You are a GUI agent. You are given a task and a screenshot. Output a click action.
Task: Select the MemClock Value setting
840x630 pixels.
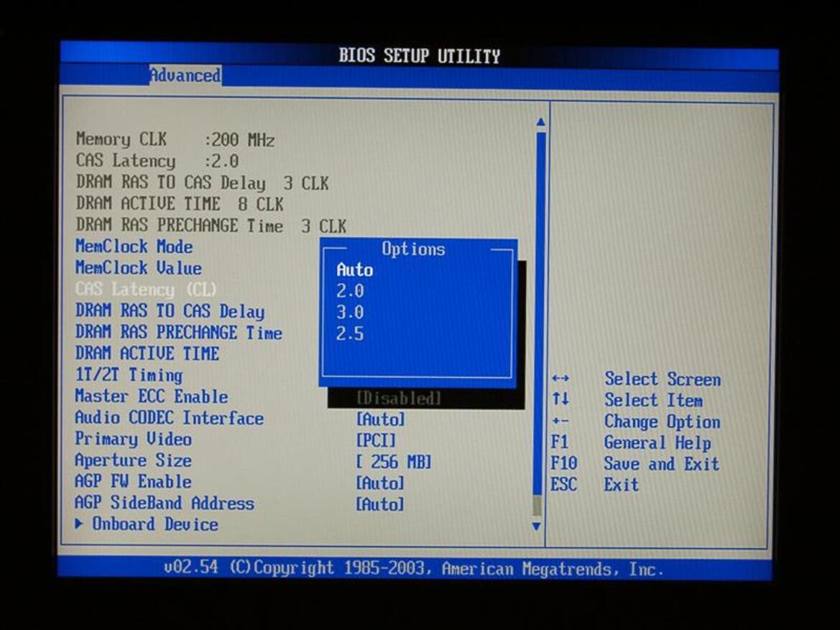(x=138, y=268)
